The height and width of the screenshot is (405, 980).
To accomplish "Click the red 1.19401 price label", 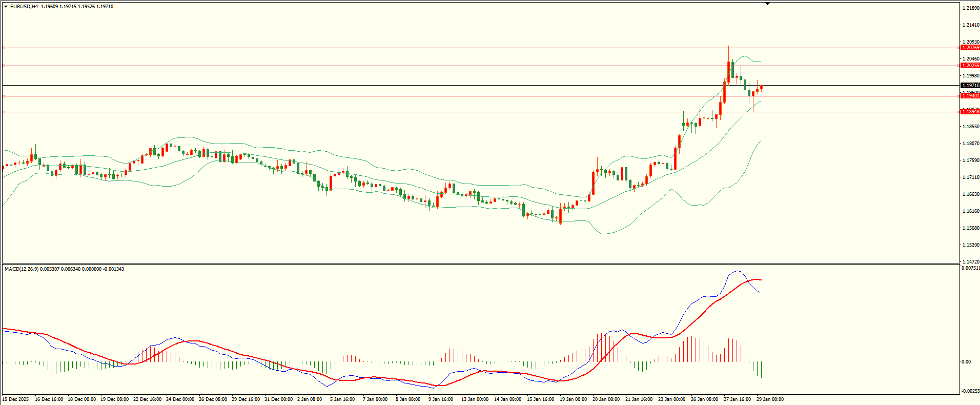I will 970,96.
